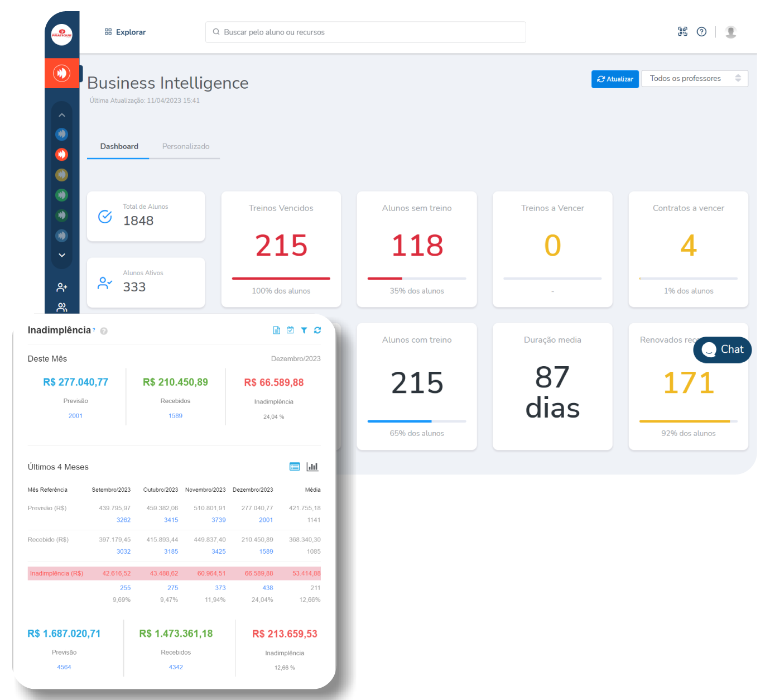Click the Atualizar button
This screenshot has width=770, height=700.
(615, 79)
